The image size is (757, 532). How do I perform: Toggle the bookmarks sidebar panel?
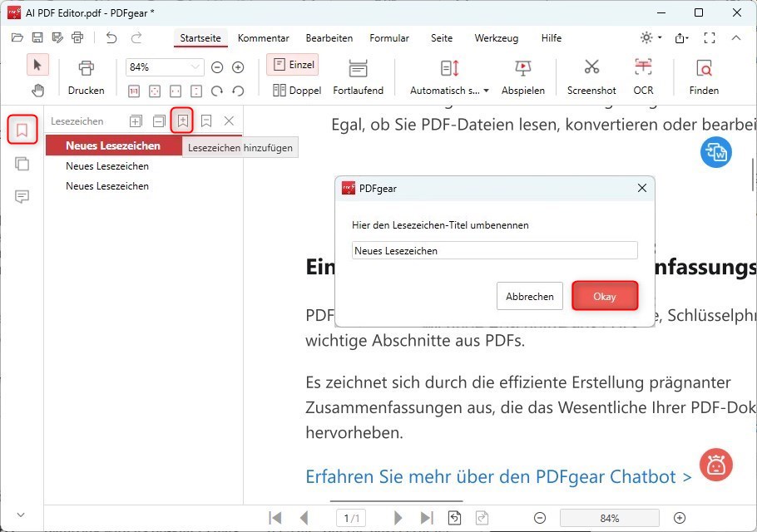(x=22, y=130)
